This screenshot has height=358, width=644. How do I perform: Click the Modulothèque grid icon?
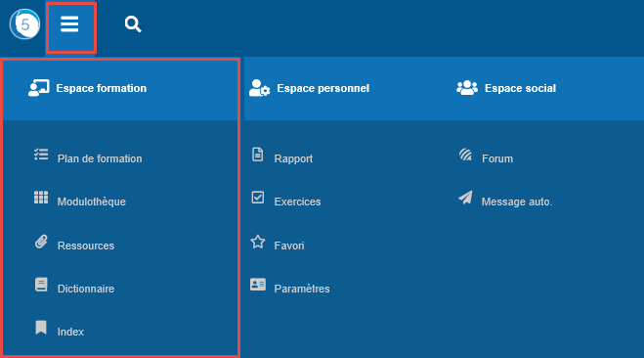point(41,198)
